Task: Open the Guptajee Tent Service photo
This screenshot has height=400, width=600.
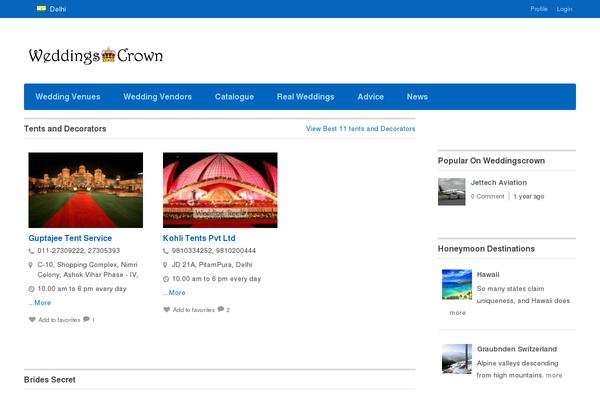Action: [86, 190]
